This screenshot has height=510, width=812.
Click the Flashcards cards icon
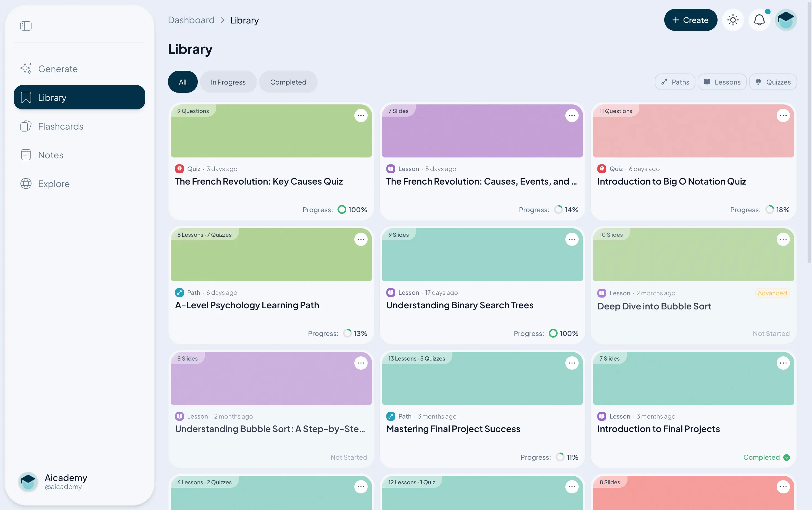26,126
